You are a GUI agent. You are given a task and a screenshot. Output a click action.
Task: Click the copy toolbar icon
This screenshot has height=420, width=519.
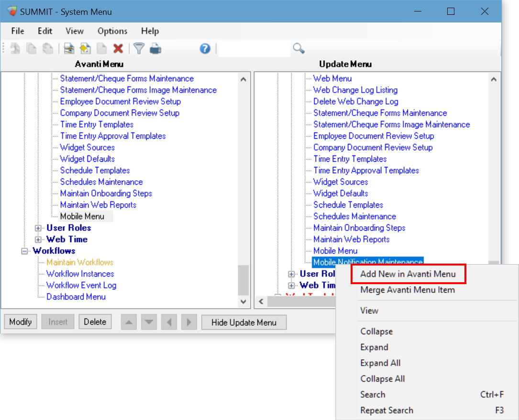click(32, 49)
